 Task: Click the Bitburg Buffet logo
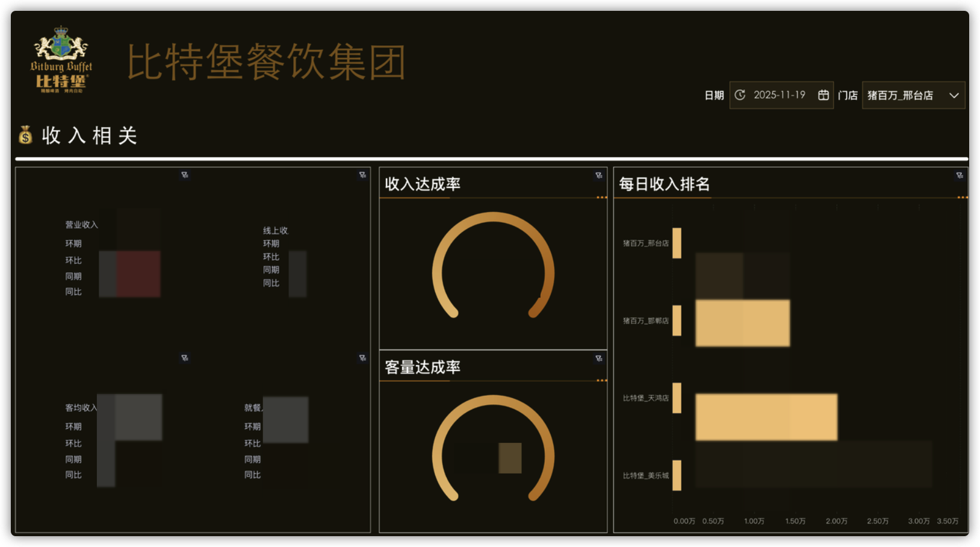[61, 59]
